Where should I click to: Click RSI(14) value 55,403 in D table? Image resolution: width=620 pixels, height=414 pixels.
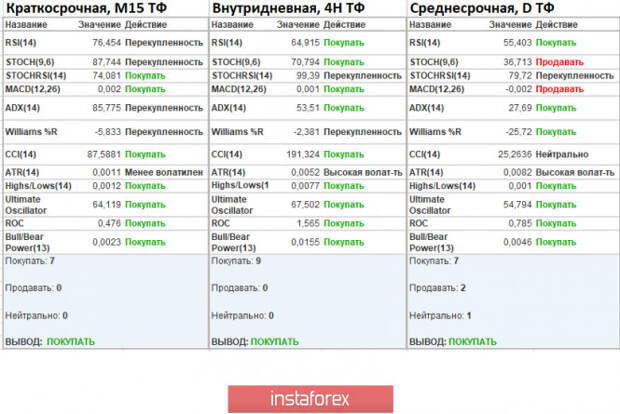click(517, 43)
